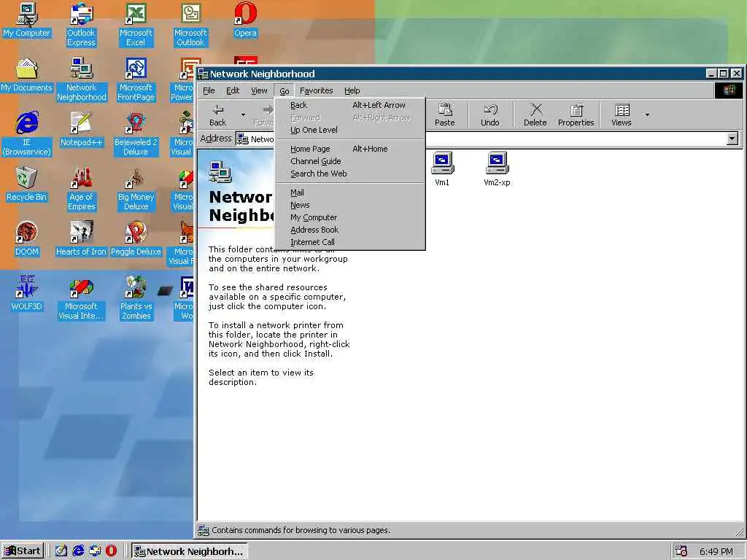Click Show Desktop quick launch icon
Viewport: 747px width, 560px height.
(x=61, y=551)
